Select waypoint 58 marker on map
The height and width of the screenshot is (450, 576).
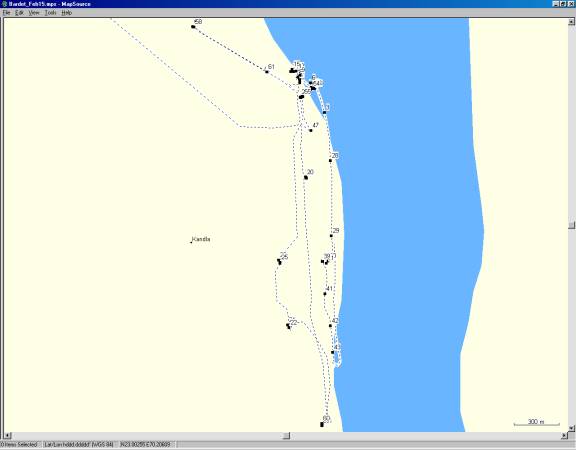[x=193, y=26]
